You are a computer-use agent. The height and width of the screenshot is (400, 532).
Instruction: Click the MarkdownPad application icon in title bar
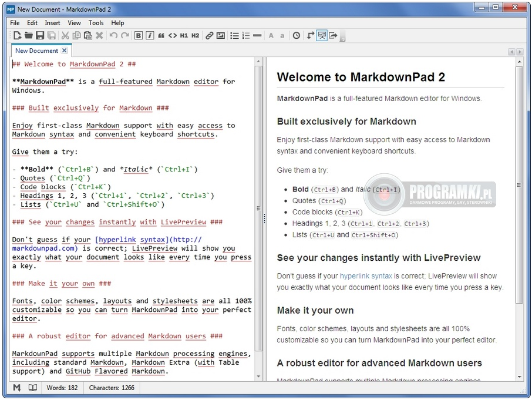pyautogui.click(x=11, y=9)
